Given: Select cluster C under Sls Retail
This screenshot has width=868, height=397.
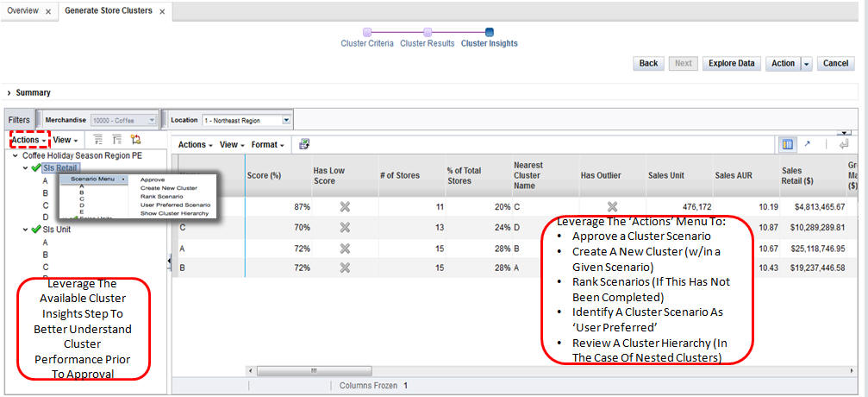Looking at the screenshot, I should pos(46,205).
